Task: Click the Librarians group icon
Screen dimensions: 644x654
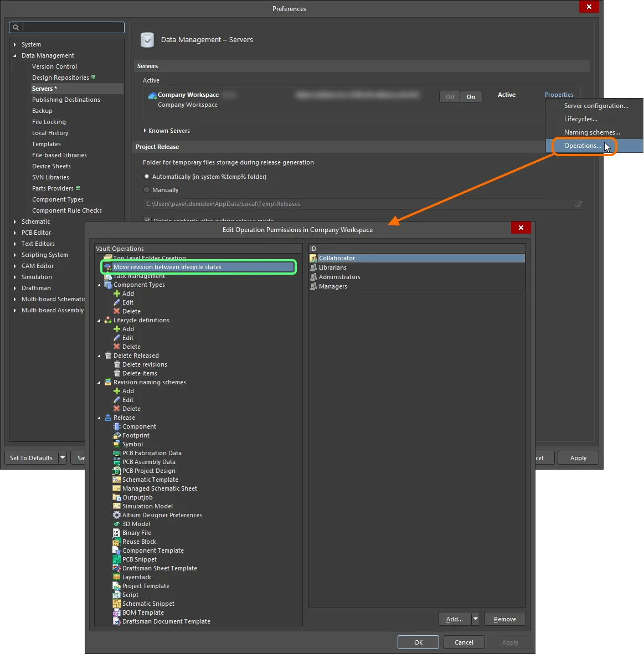Action: pos(313,267)
